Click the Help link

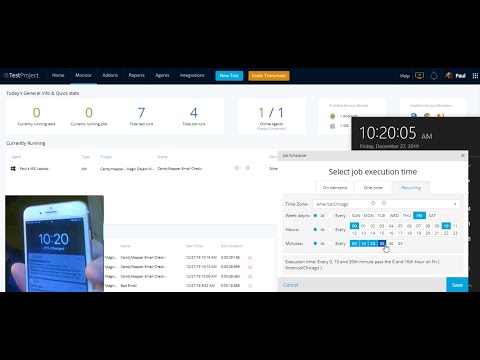pos(405,76)
